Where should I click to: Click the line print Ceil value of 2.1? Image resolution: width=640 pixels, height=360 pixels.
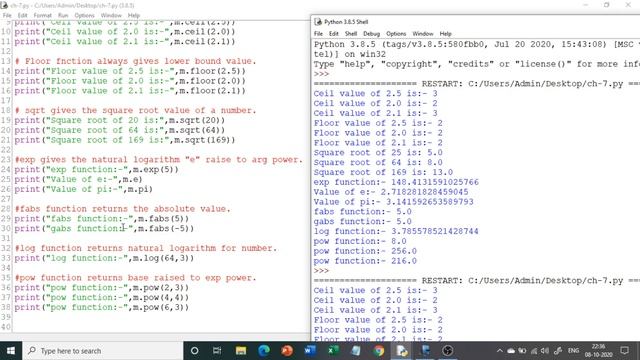[125, 42]
